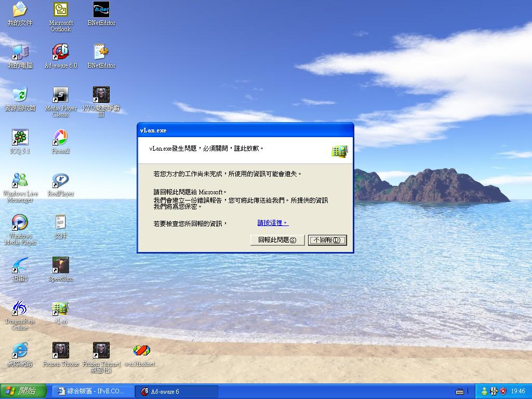This screenshot has height=399, width=532.
Task: Click the 請按這裡 link in the error dialog
Action: coord(270,222)
